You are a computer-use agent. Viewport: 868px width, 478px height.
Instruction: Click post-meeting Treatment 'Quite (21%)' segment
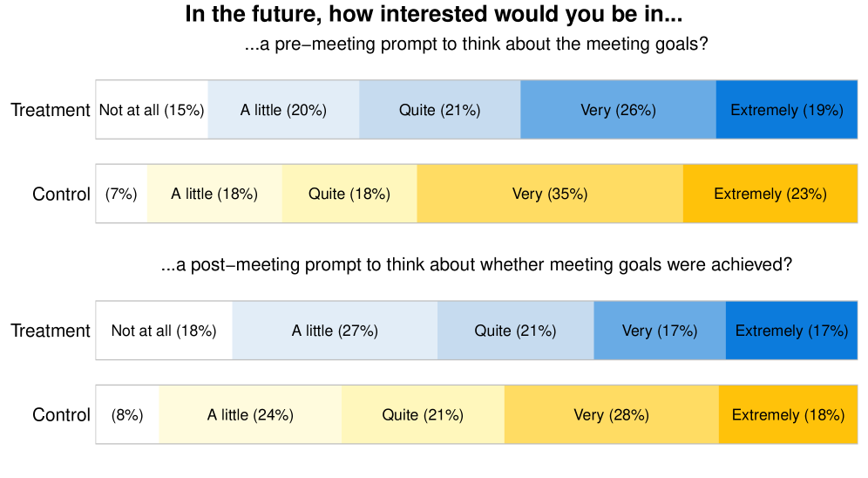pos(515,331)
